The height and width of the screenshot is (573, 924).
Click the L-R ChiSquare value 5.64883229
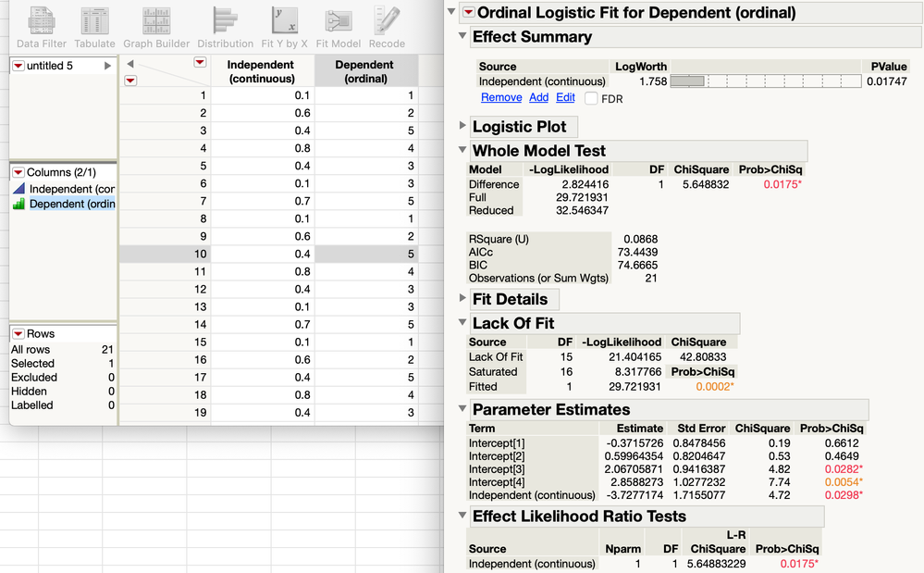click(x=716, y=564)
